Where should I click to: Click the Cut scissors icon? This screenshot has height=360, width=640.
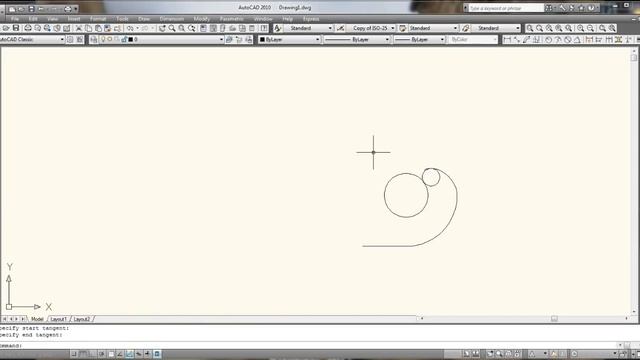(78, 28)
